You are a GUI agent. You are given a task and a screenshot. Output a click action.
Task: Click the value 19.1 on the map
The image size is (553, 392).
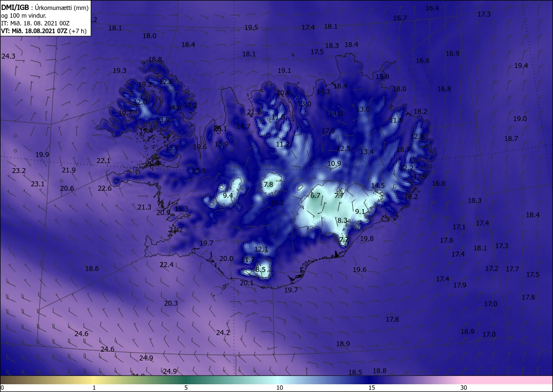[x=284, y=71]
